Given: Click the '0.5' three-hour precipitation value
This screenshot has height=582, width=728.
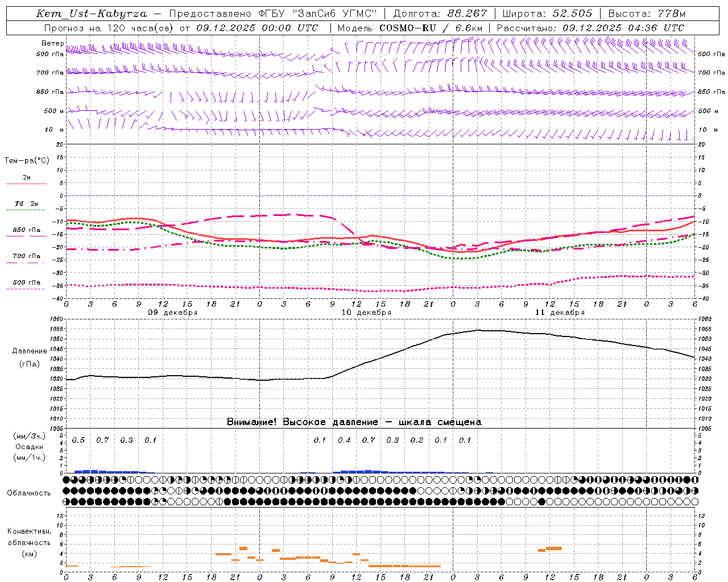Looking at the screenshot, I should [78, 440].
